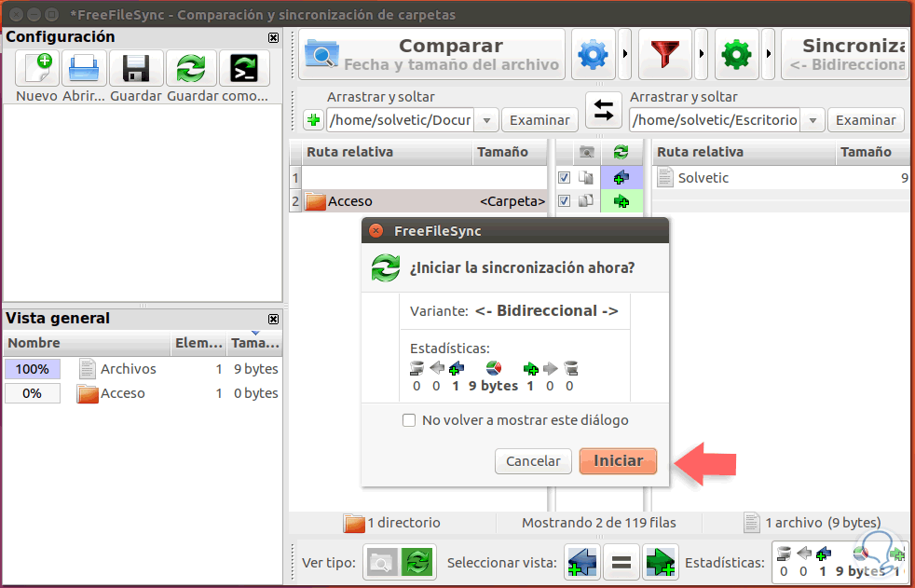Click the 0% progress bar

[32, 393]
